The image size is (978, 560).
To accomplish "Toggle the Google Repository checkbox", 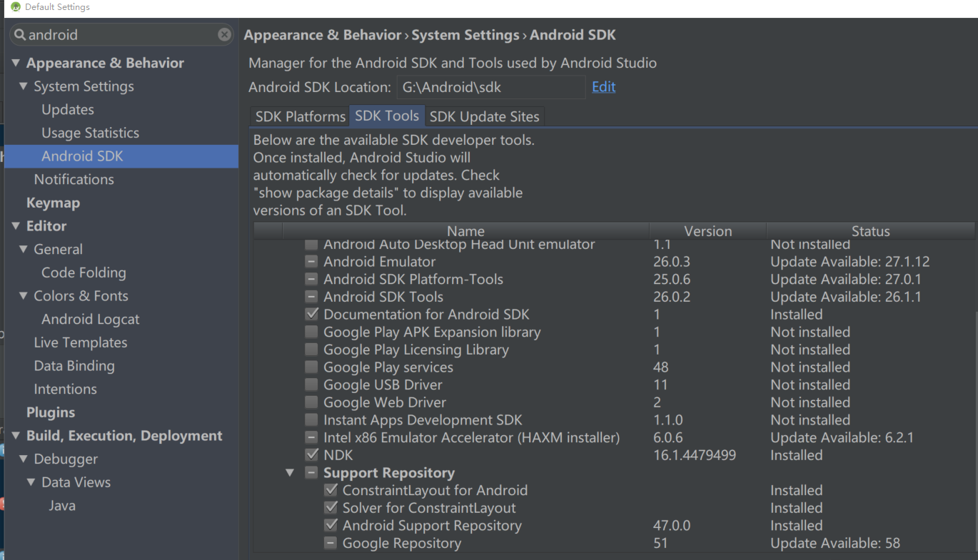I will [x=331, y=543].
